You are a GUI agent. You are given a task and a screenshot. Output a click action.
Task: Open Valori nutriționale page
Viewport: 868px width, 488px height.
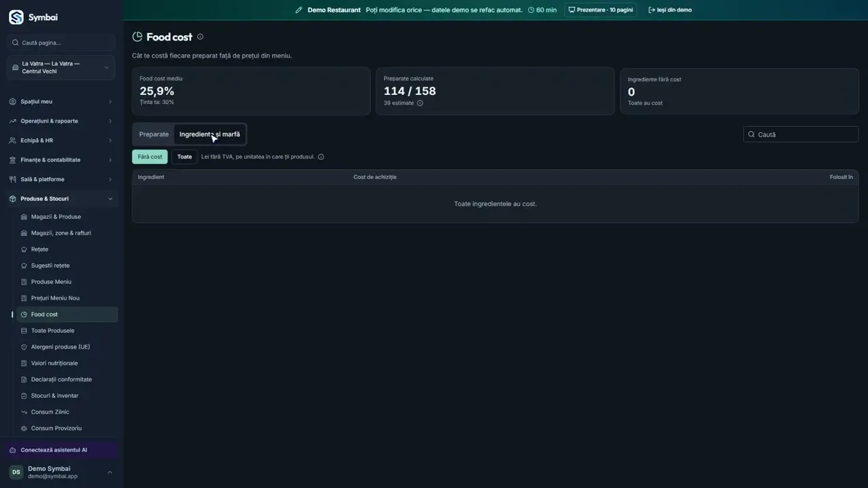coord(67,363)
